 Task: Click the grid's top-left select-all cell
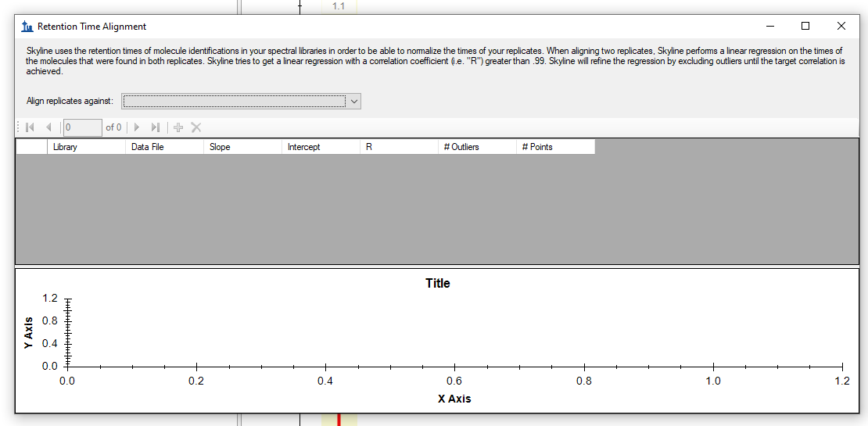(x=31, y=147)
